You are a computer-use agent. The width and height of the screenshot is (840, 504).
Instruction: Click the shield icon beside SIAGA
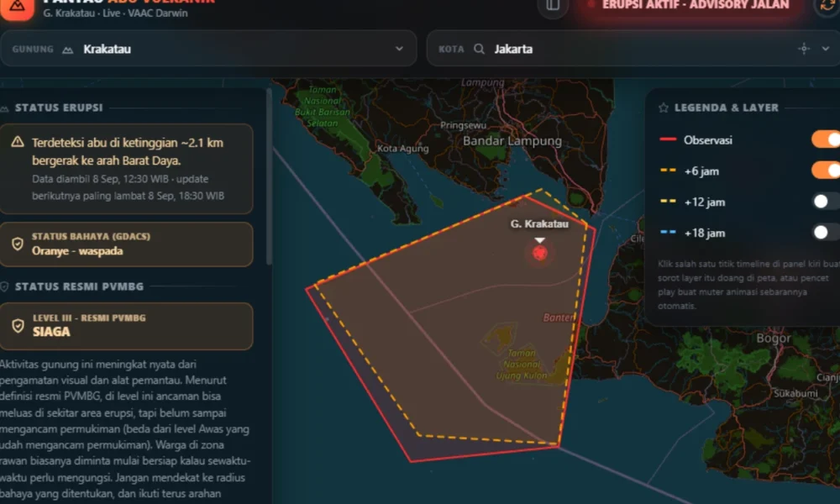point(18,326)
